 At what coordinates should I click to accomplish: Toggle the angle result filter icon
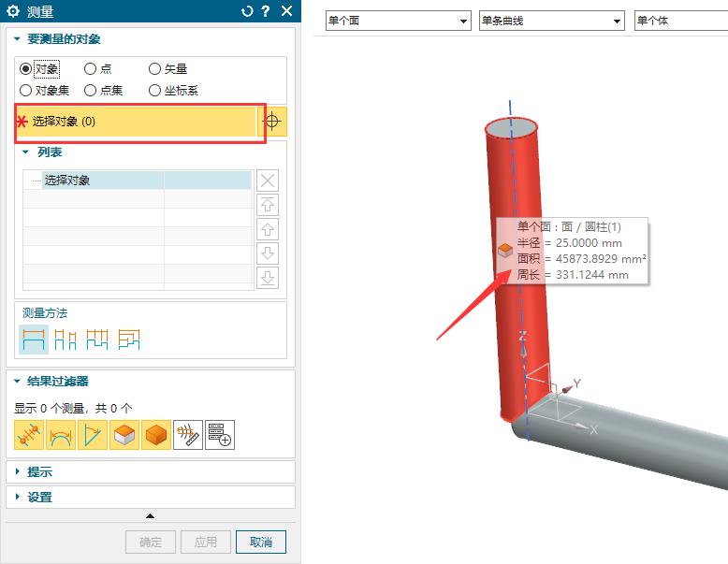click(94, 436)
